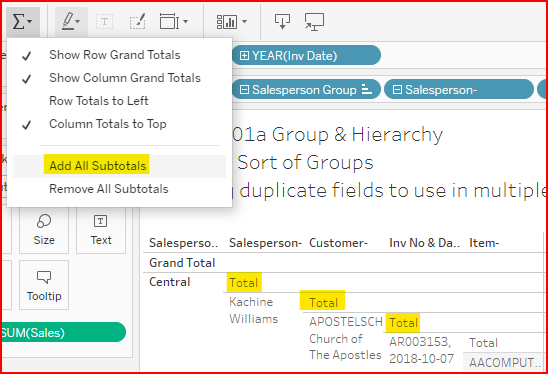Expand the YEAR(Inv Date) pill plus
Screen dimensions: 548x374
coord(244,56)
